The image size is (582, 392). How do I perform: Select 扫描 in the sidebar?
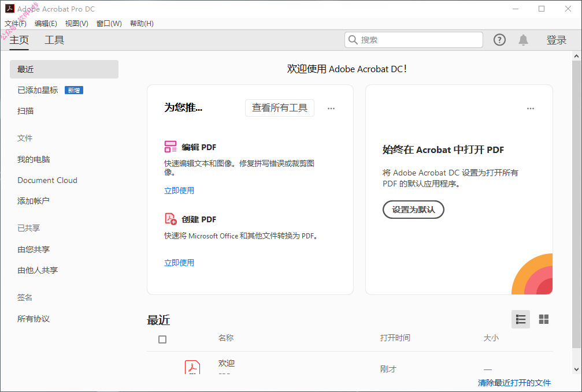point(25,111)
